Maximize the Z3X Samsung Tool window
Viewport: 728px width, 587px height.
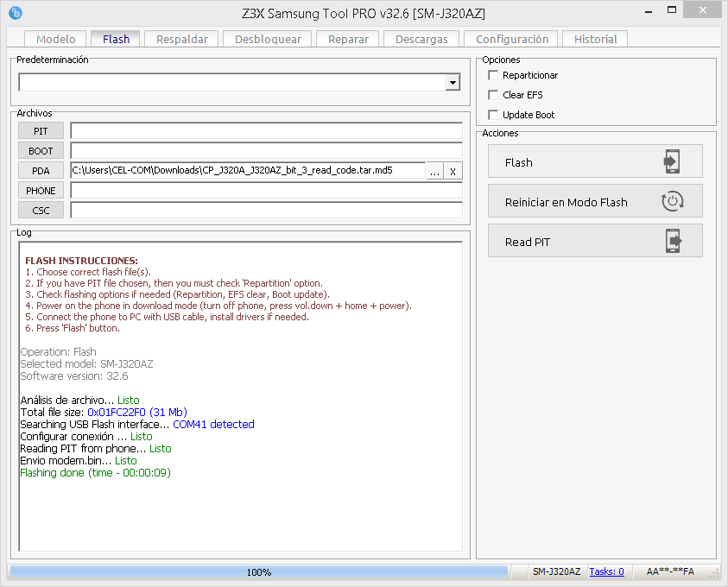click(672, 10)
